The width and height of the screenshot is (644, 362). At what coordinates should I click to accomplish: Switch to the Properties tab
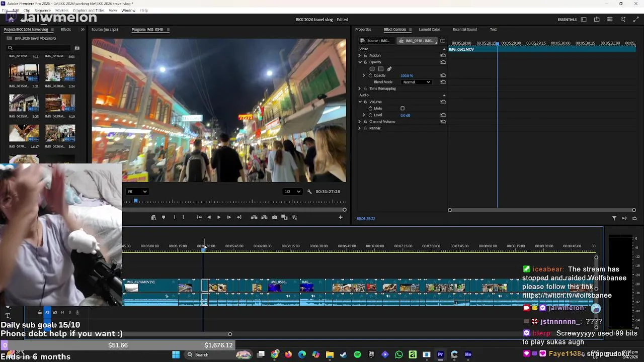[x=363, y=29]
